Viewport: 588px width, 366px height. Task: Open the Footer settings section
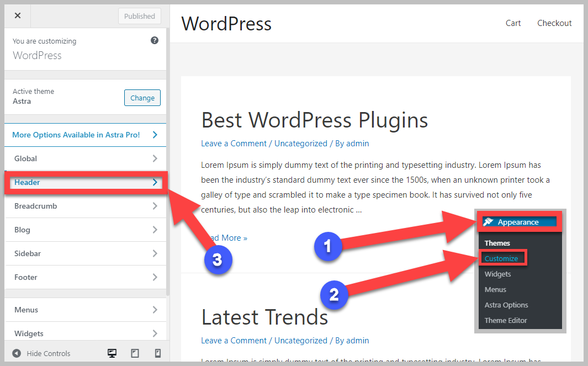[x=85, y=277]
